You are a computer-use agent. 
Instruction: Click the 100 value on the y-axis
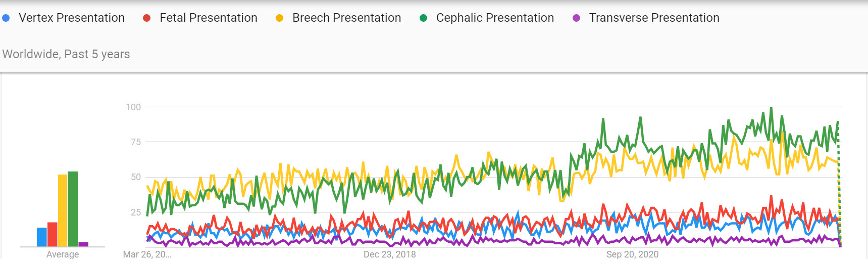point(133,107)
